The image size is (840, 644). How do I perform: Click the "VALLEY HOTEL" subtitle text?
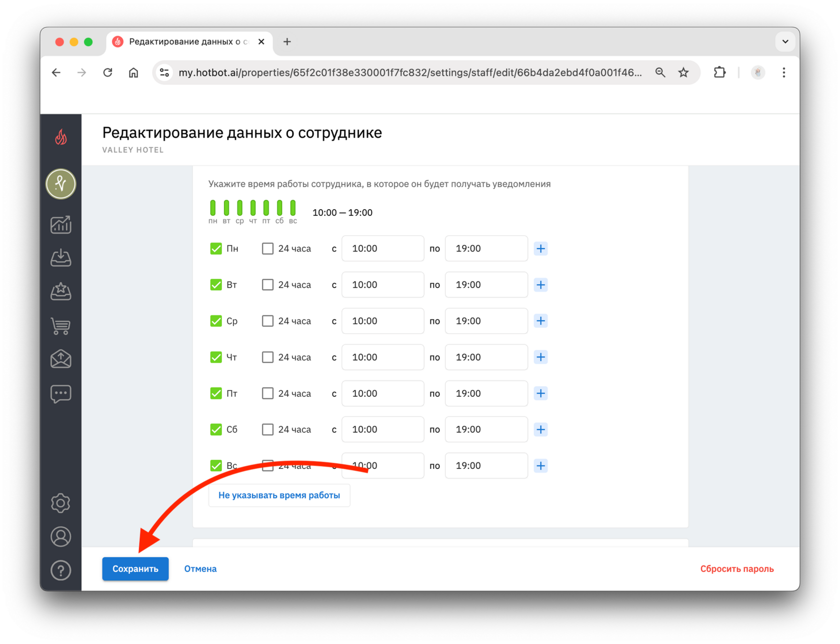point(133,150)
